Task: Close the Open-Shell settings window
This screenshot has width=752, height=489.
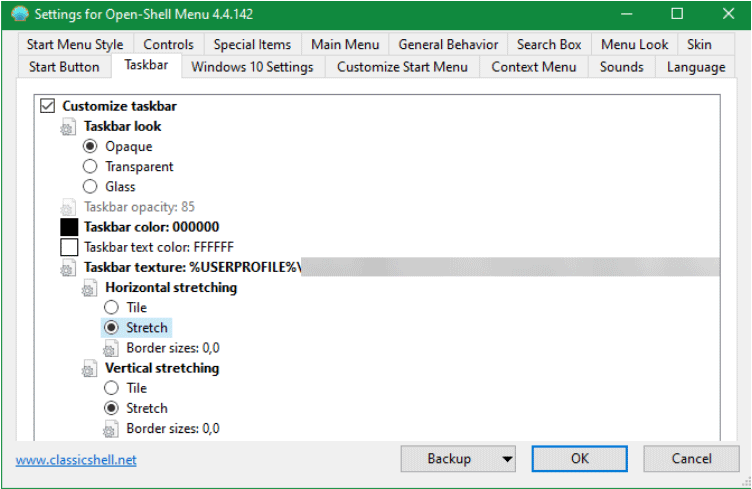Action: 728,13
